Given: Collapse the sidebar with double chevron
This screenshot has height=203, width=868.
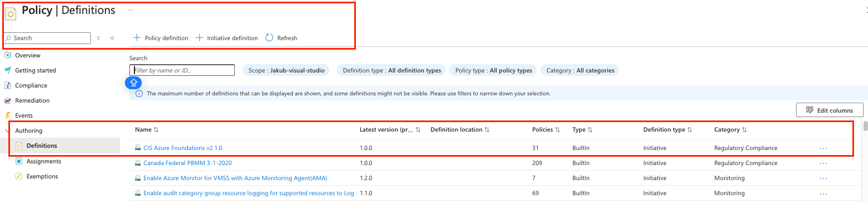Looking at the screenshot, I should point(112,38).
